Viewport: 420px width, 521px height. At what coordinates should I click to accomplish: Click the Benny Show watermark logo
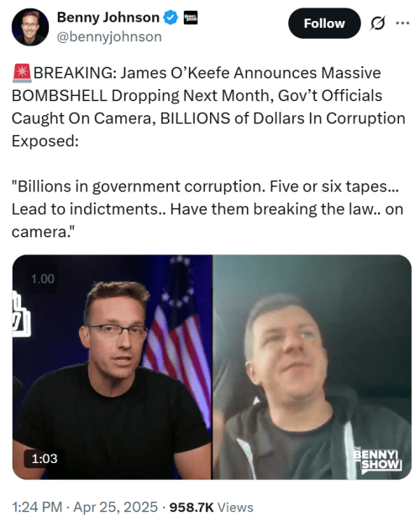point(377,459)
